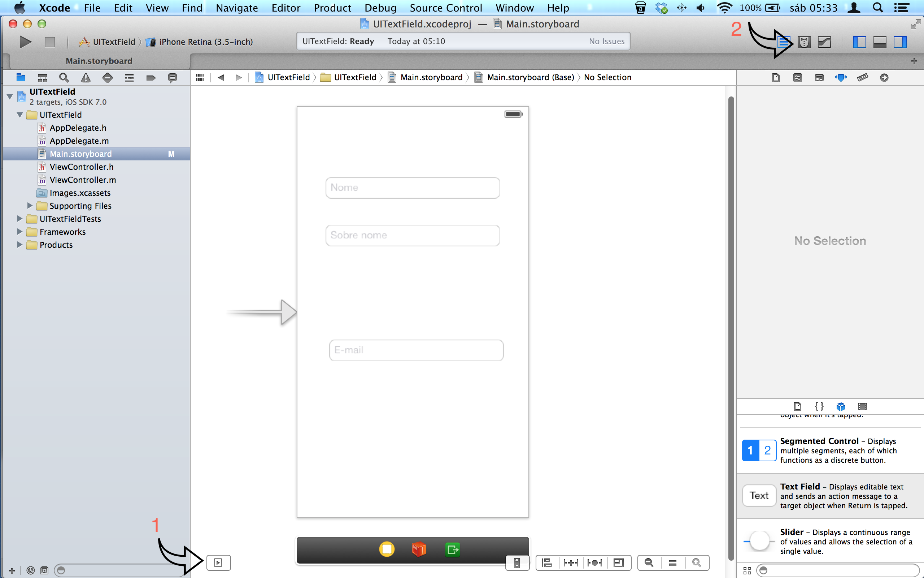
Task: Open the Find navigator magnifier
Action: [64, 78]
